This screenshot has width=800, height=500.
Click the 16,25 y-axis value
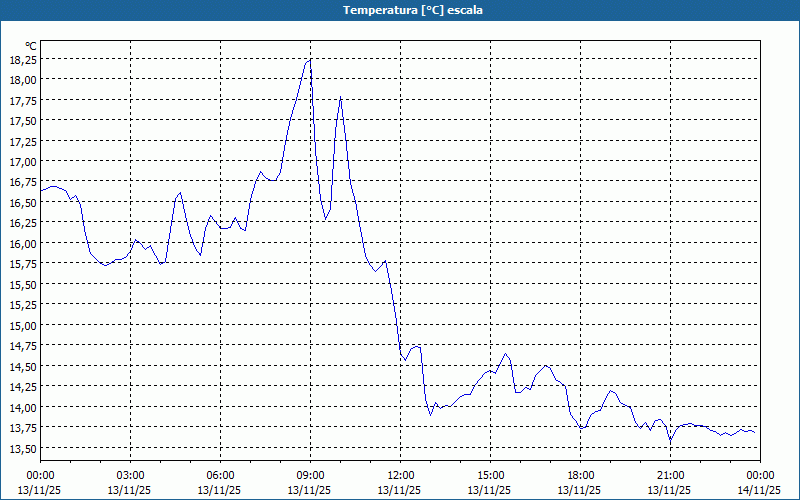coord(22,223)
